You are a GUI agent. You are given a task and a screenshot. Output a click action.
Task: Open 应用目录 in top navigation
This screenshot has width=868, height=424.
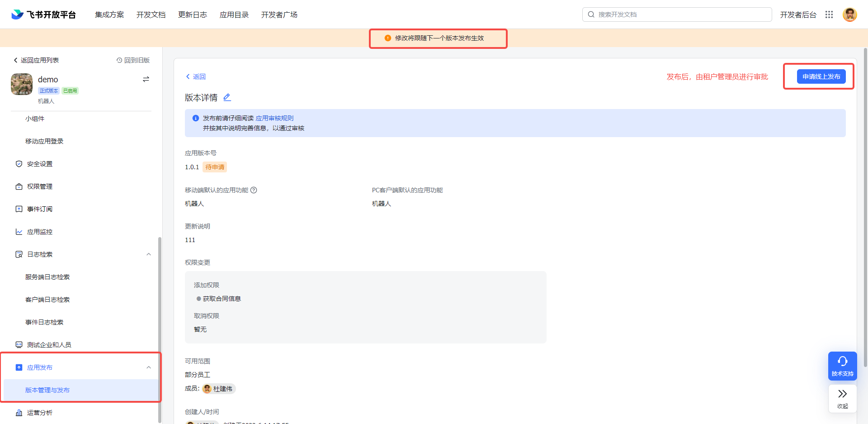(x=234, y=14)
